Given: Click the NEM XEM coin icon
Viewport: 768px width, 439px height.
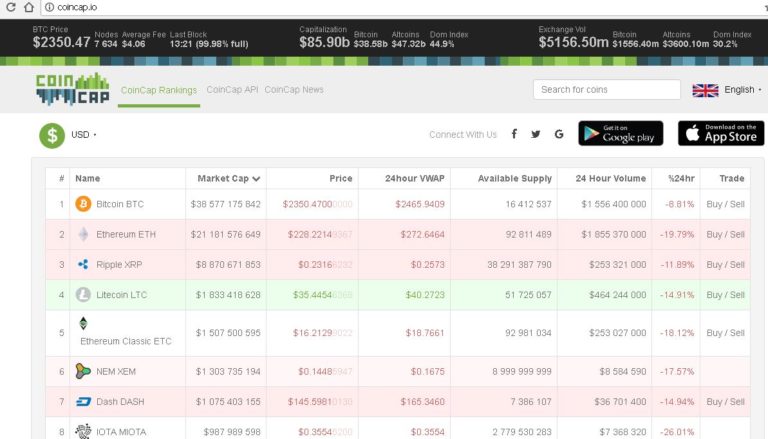Looking at the screenshot, I should click(83, 371).
